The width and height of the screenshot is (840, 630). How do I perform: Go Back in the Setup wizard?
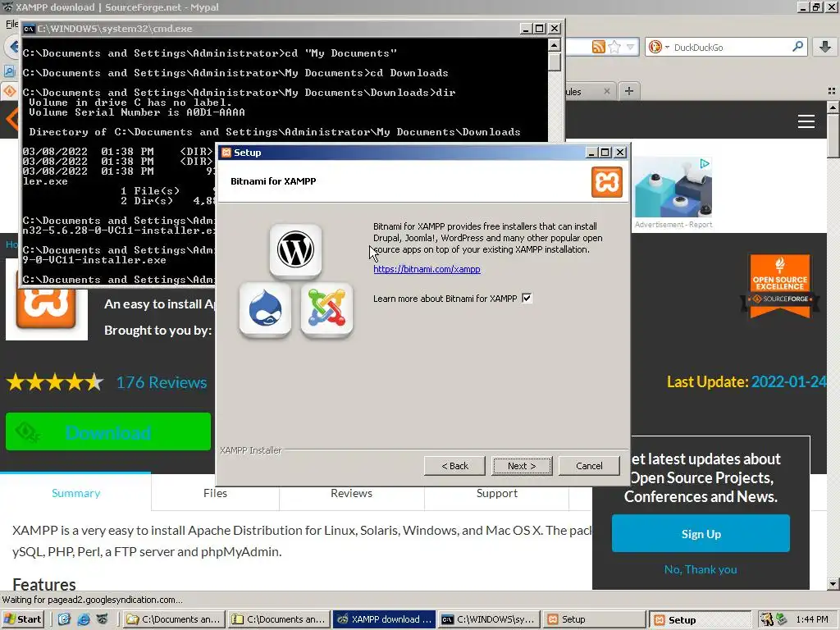coord(454,466)
